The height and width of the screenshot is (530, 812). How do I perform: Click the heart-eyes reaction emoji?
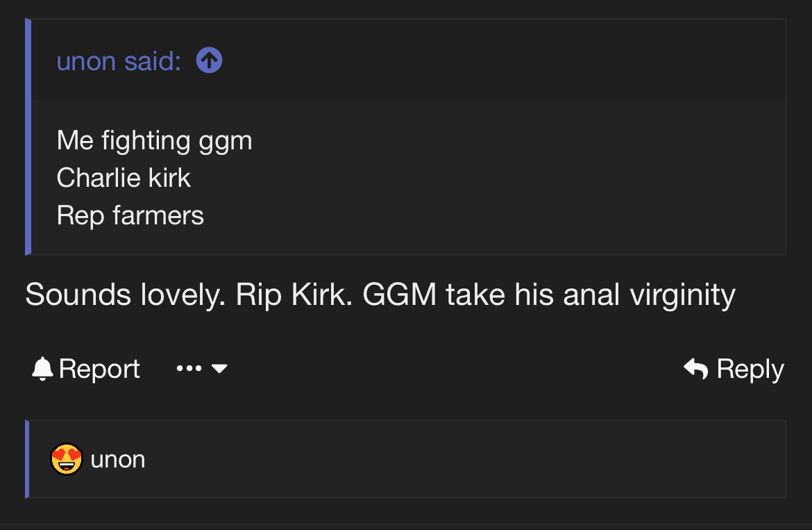67,459
